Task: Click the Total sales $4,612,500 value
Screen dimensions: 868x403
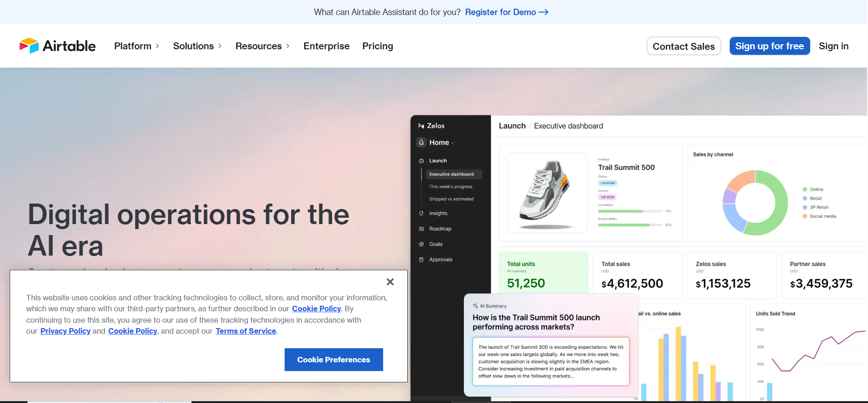Action: [x=632, y=284]
